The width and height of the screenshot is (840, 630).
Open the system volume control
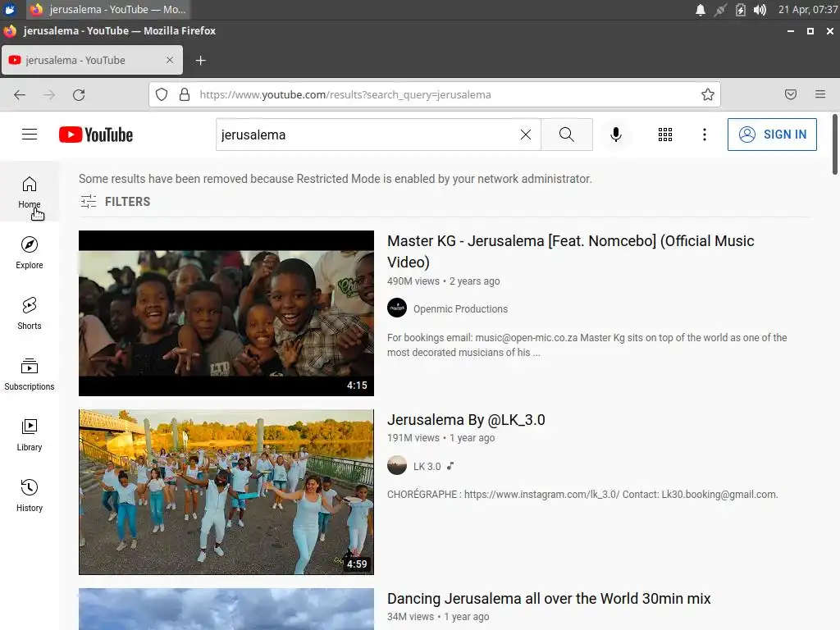760,10
